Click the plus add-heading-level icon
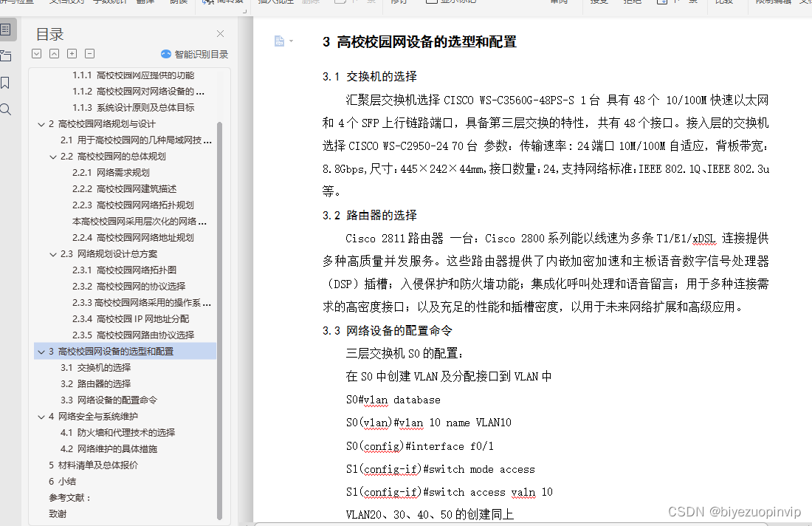This screenshot has width=812, height=526. point(72,53)
